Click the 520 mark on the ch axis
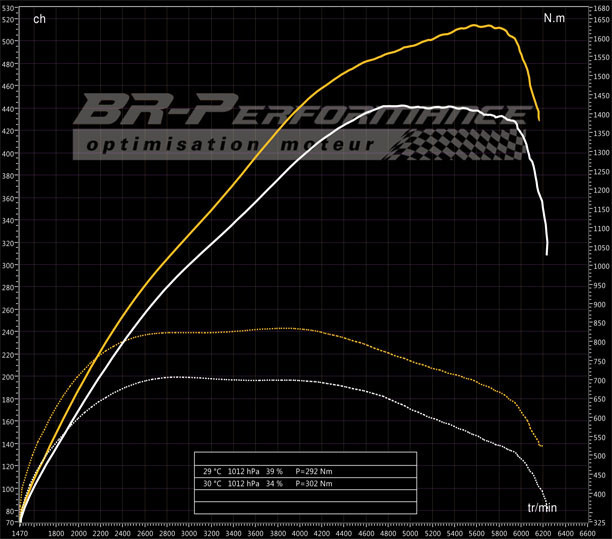 (10, 42)
